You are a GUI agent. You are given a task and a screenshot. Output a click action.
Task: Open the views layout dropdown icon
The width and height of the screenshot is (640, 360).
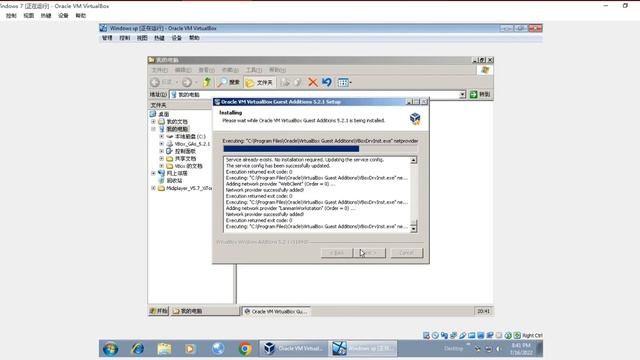[344, 82]
